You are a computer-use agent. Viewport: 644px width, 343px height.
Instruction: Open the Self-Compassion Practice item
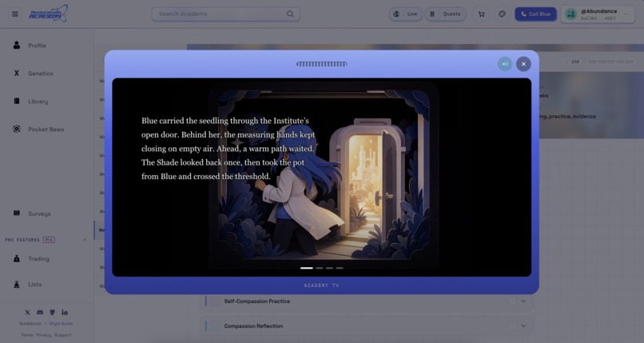(x=257, y=301)
